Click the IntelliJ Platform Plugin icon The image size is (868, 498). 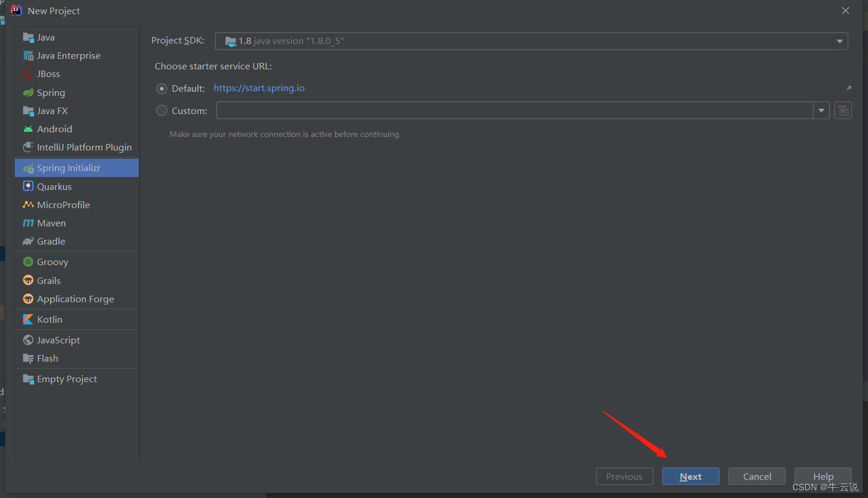click(28, 148)
